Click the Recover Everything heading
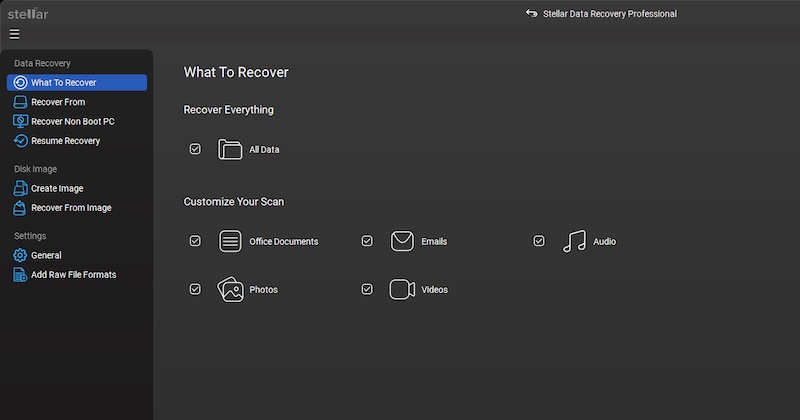Image resolution: width=800 pixels, height=420 pixels. point(229,110)
